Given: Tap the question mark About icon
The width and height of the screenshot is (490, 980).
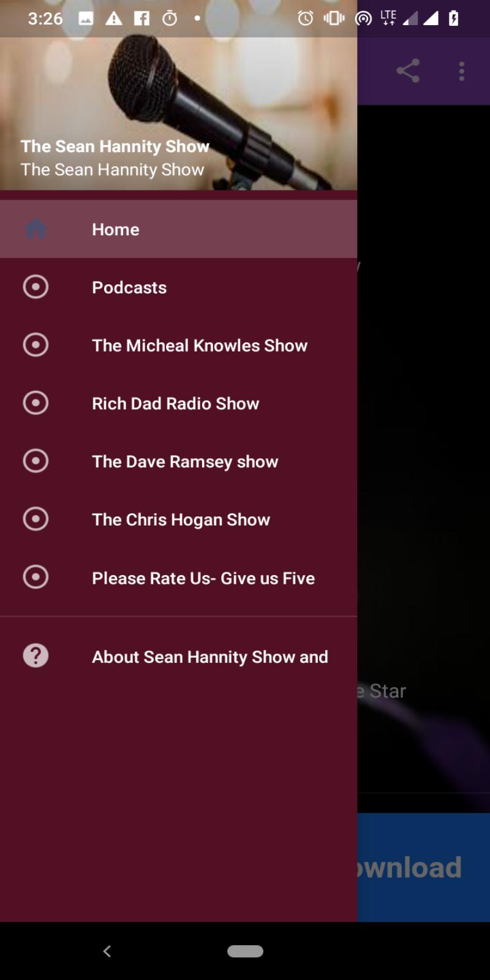Looking at the screenshot, I should 36,656.
